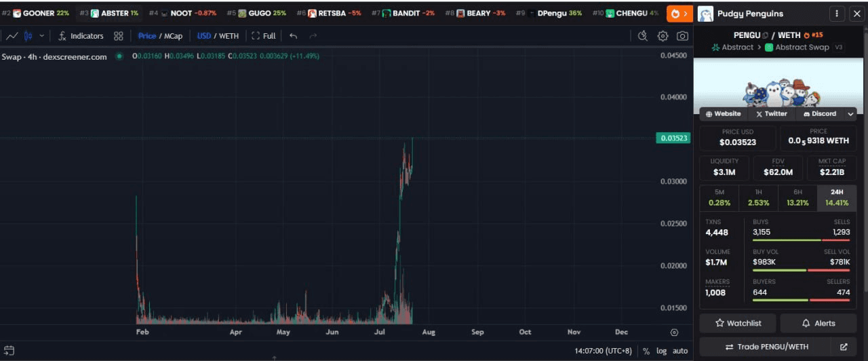Redo the chart action
The height and width of the screenshot is (361, 868).
[x=313, y=36]
